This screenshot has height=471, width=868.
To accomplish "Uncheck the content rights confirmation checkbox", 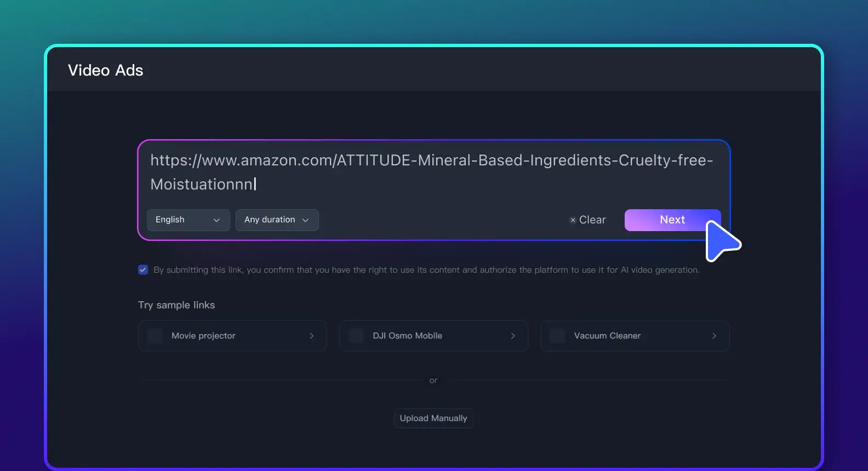I will pos(143,270).
